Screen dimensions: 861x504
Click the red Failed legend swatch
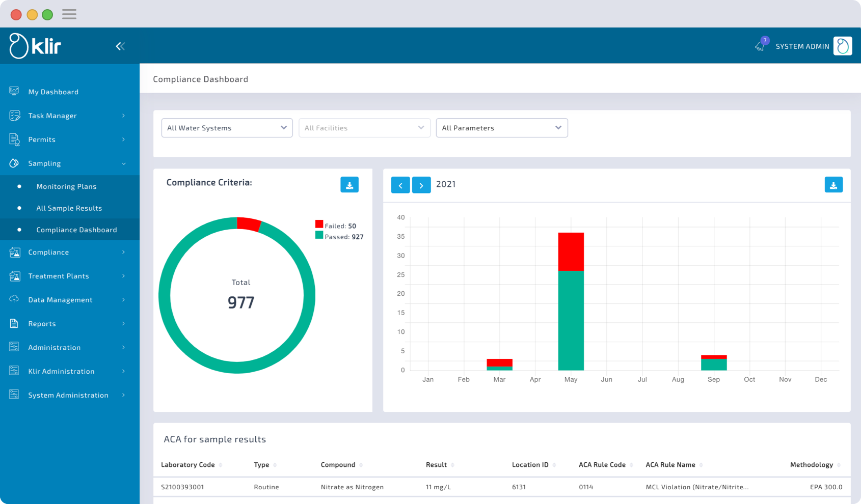pos(319,224)
